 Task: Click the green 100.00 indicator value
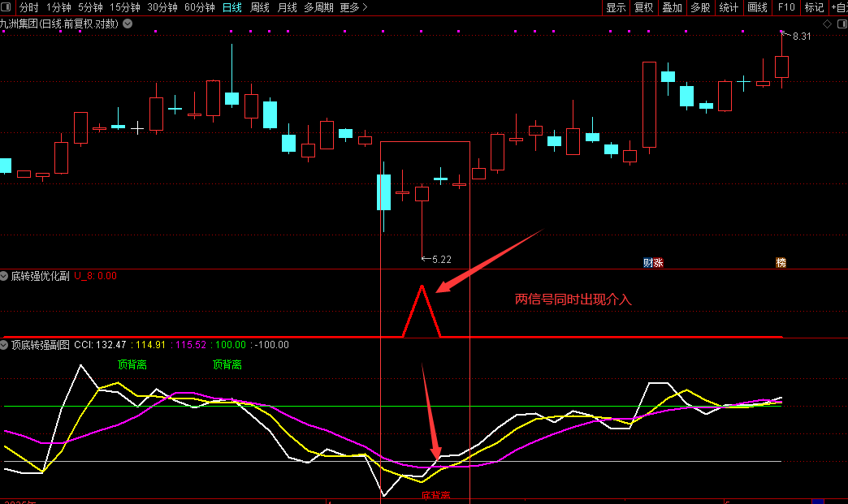click(x=231, y=345)
